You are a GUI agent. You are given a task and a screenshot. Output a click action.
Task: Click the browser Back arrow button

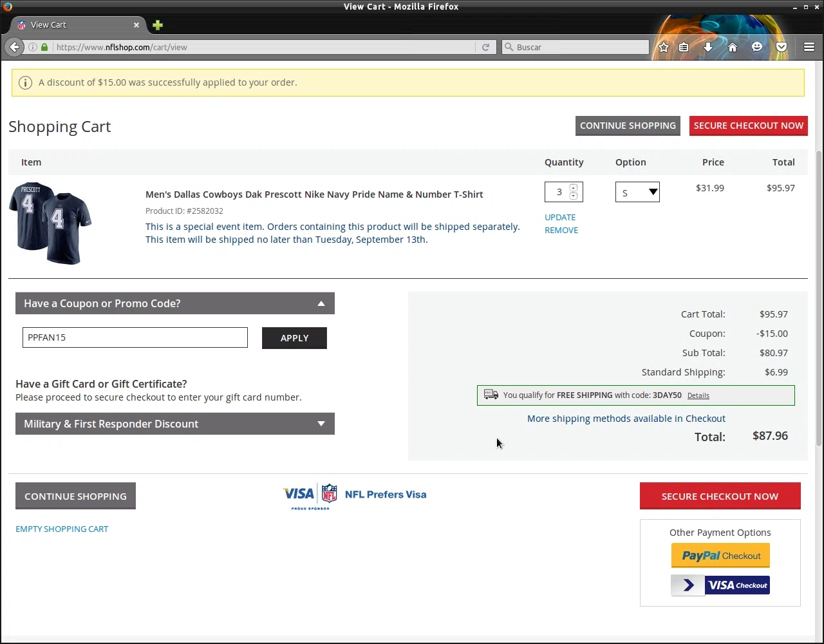(x=14, y=47)
